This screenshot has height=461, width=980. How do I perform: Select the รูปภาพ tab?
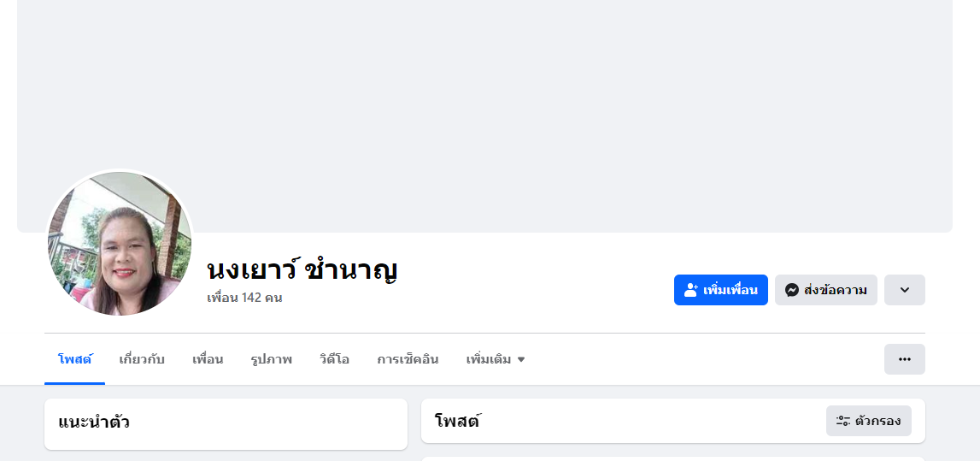(272, 359)
